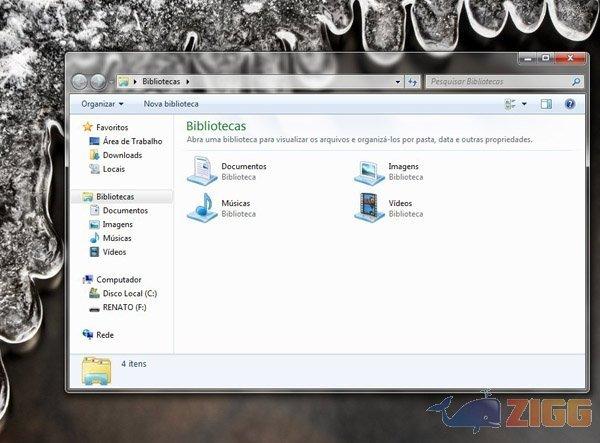Click Rede in the navigation pane
This screenshot has width=600, height=443.
pos(104,335)
